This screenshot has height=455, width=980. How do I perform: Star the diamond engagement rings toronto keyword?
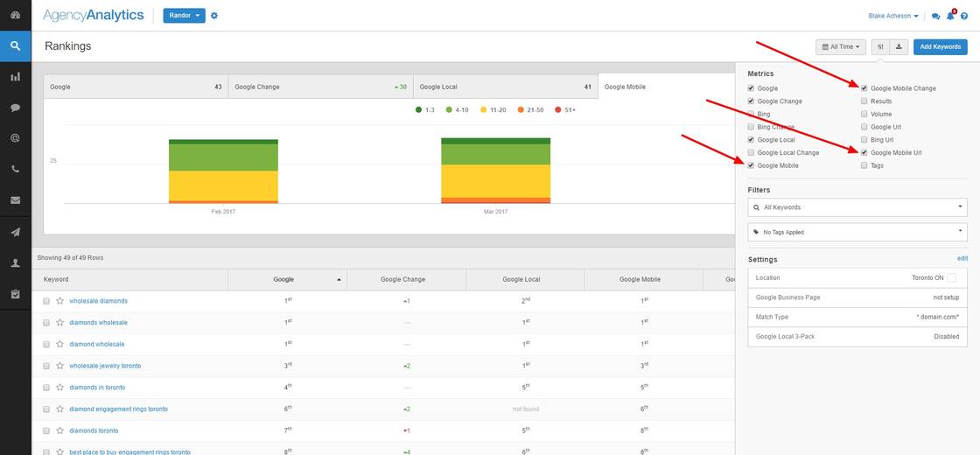tap(60, 409)
